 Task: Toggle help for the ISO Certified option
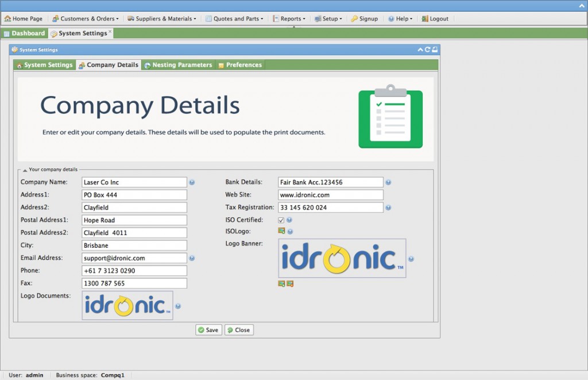(289, 220)
